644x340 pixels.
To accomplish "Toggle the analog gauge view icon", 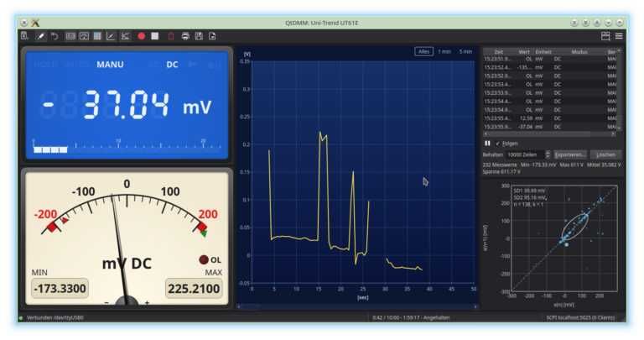I will (x=84, y=36).
